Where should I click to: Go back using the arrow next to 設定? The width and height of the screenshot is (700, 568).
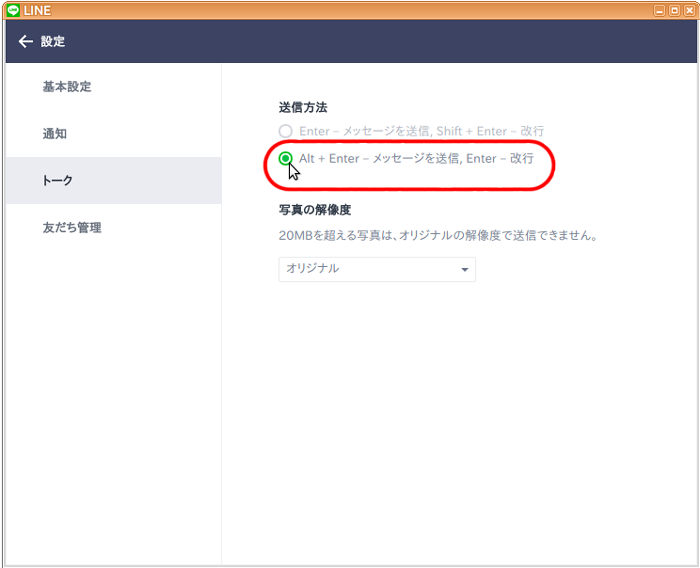point(25,42)
